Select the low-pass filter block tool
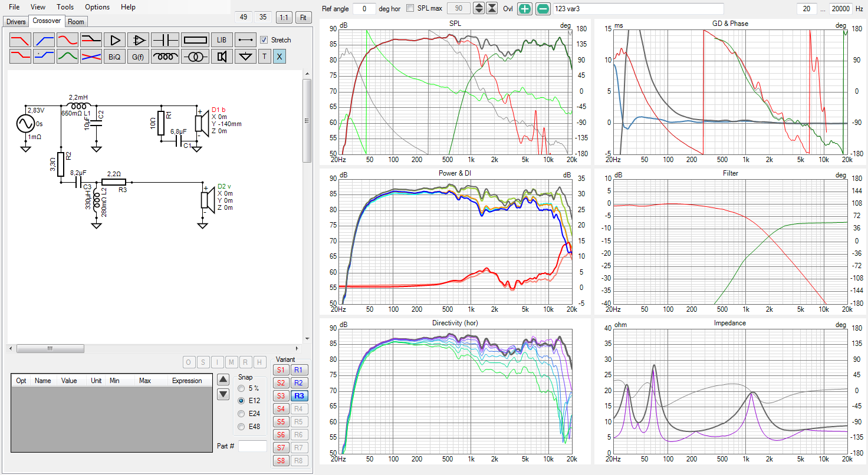The height and width of the screenshot is (475, 868). tap(21, 40)
